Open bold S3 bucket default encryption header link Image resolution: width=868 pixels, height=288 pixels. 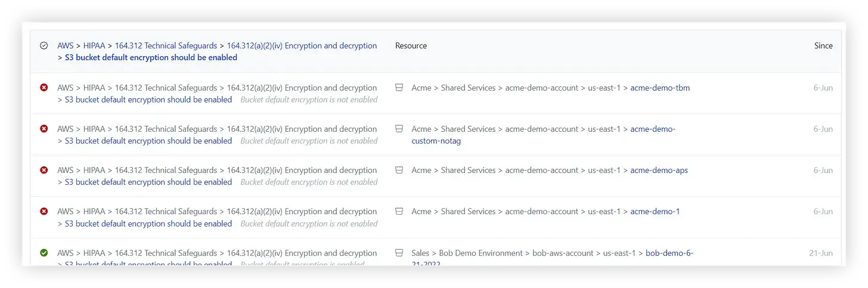point(151,58)
